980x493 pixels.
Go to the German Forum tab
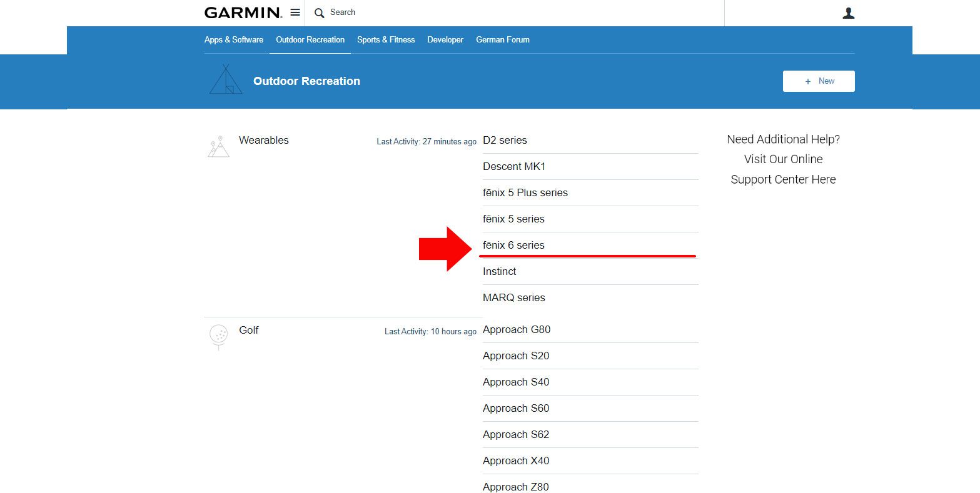(503, 39)
